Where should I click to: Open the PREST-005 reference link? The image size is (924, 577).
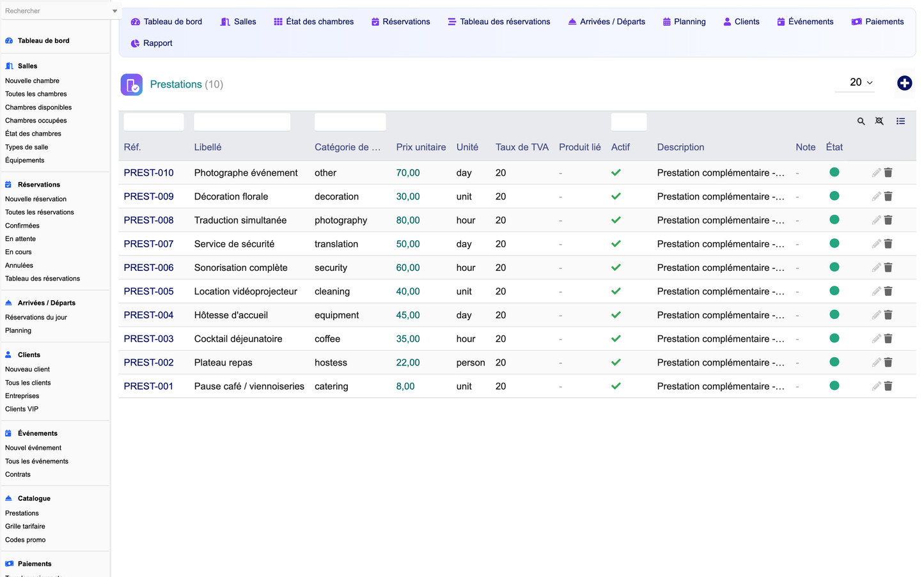(x=149, y=291)
